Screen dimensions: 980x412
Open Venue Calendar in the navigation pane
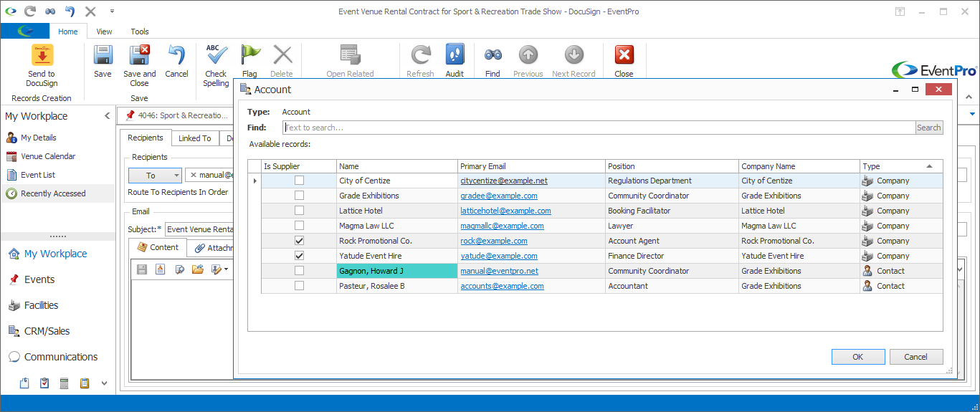48,156
